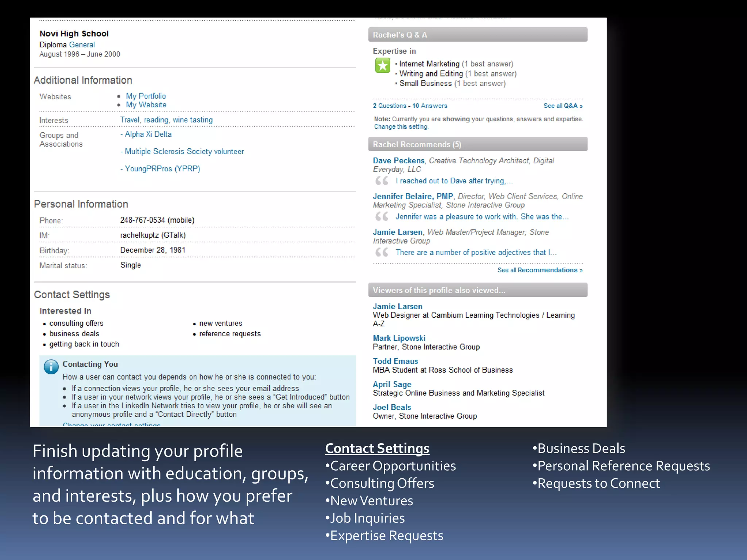This screenshot has width=747, height=560.
Task: Click the getting back in touch item
Action: pos(84,344)
